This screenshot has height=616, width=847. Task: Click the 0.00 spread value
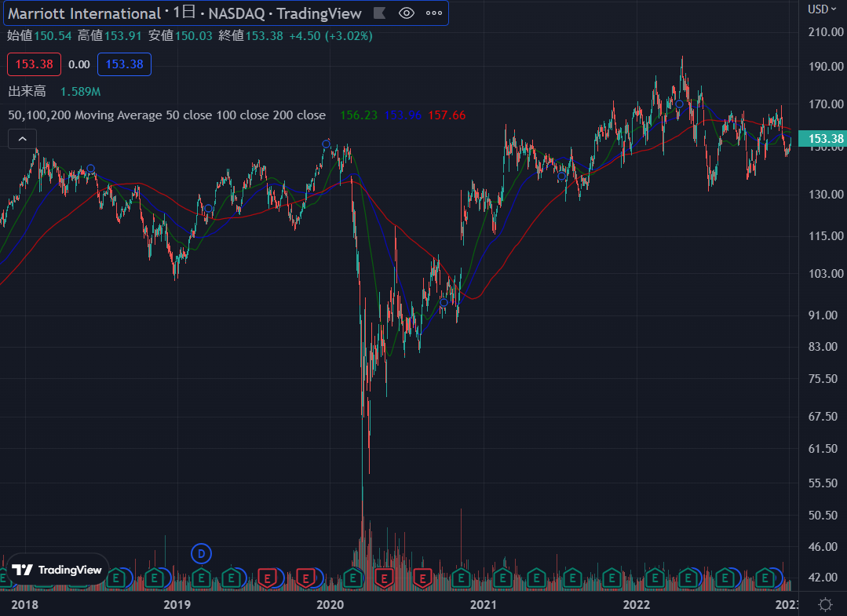click(78, 65)
